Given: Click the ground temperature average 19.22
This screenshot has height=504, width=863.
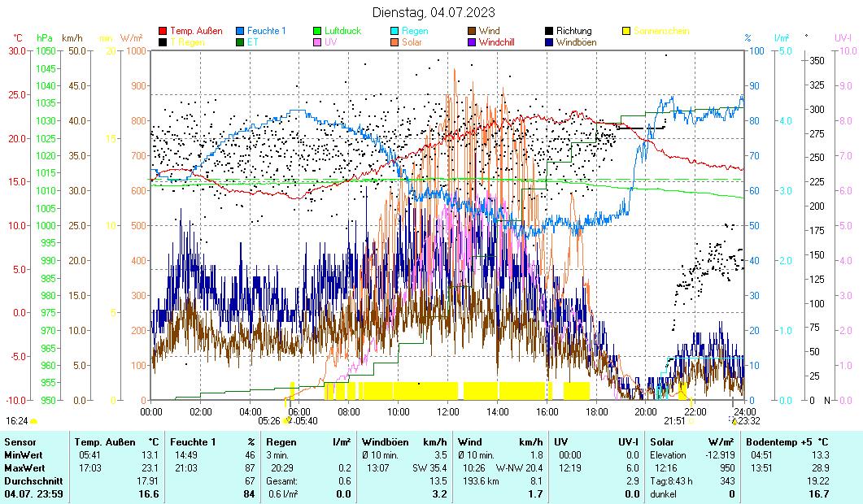Looking at the screenshot, I should 818,481.
